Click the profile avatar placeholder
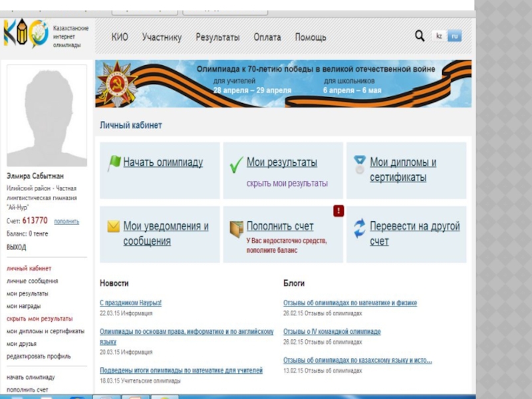Viewport: 532px width, 399px height. [x=47, y=115]
